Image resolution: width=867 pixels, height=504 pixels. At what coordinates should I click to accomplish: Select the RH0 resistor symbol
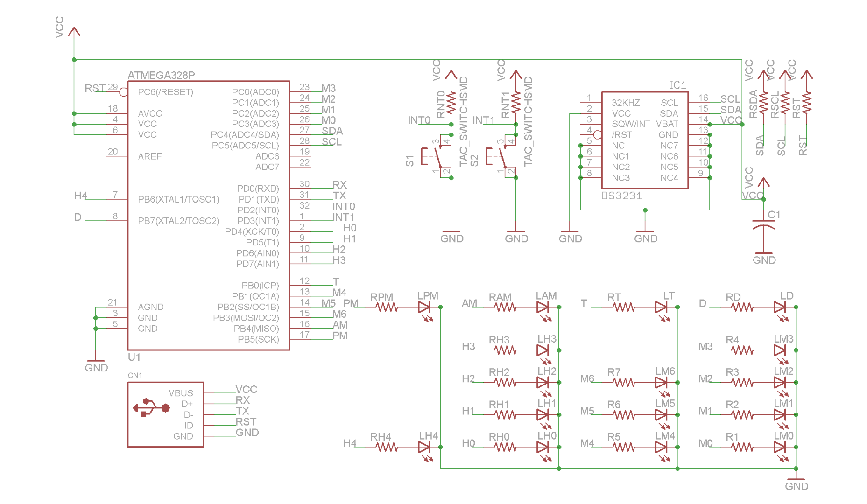506,447
